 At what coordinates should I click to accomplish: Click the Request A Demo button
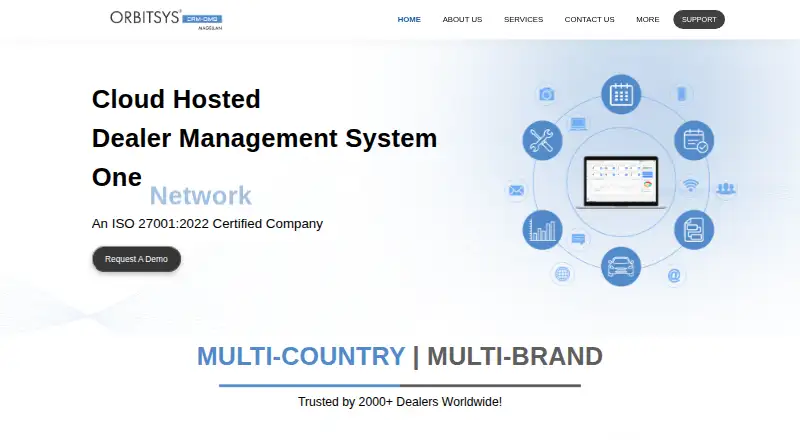(136, 259)
